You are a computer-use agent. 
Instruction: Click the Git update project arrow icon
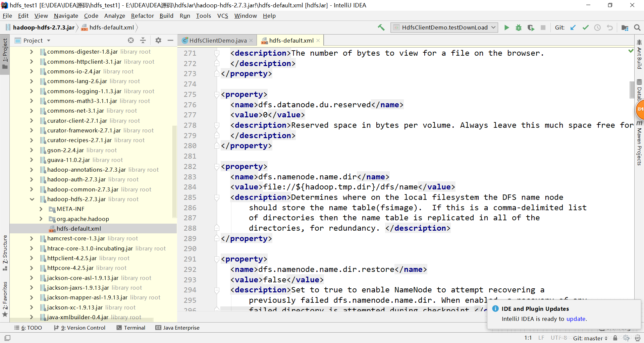pos(573,27)
